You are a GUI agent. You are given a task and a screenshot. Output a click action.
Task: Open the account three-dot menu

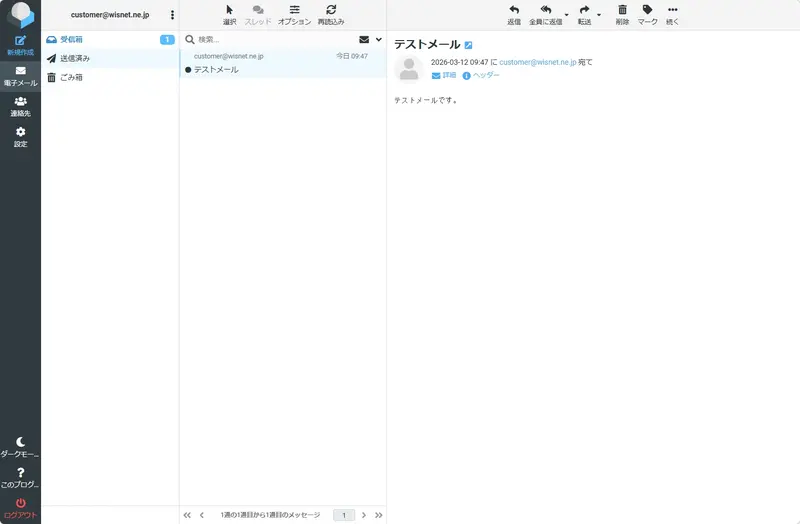coord(172,15)
